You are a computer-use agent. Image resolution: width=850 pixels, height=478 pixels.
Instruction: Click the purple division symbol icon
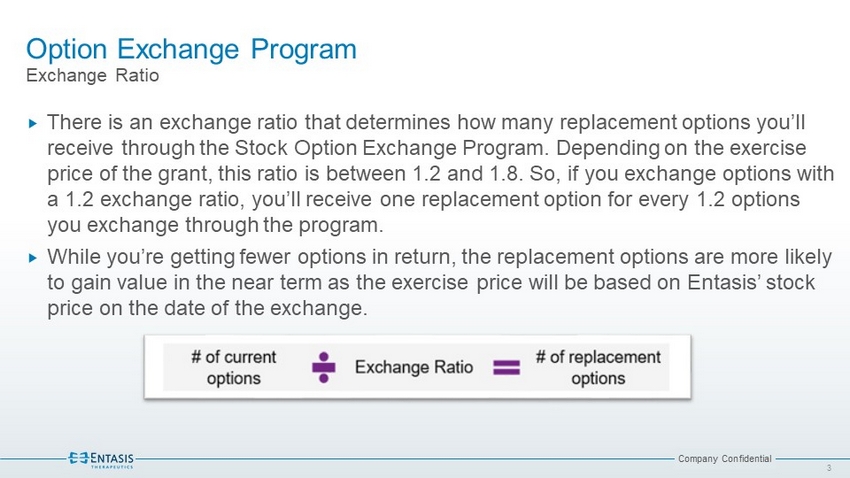pyautogui.click(x=324, y=367)
